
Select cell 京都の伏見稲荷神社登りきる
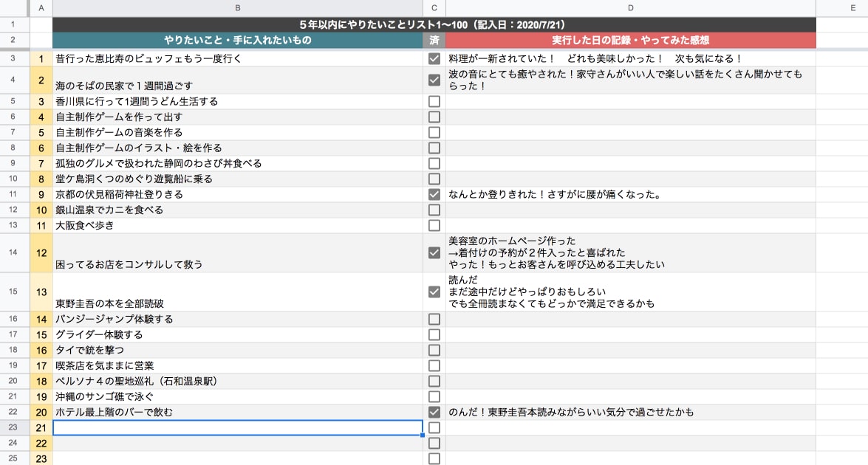coord(237,195)
